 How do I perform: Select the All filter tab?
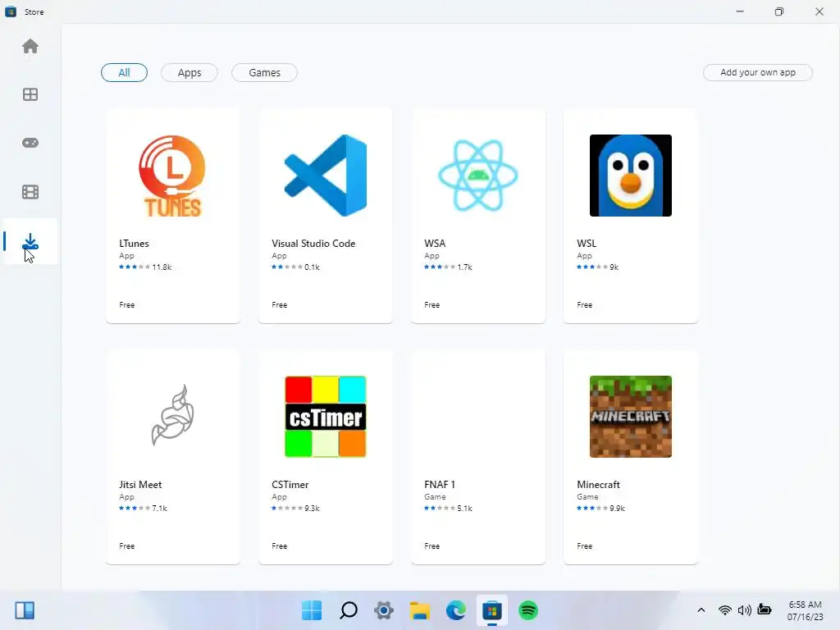pos(125,73)
